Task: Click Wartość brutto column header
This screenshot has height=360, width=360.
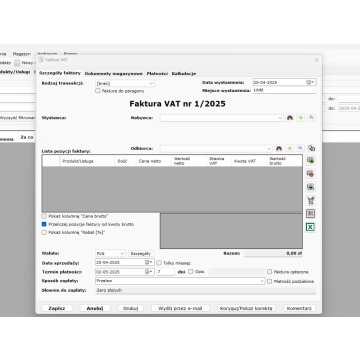Action: point(285,161)
